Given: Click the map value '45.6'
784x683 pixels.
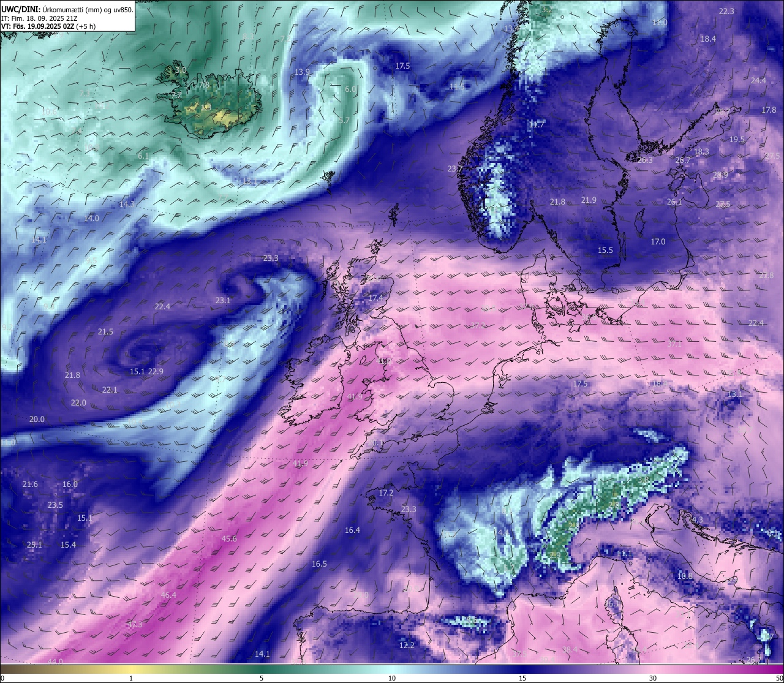Looking at the screenshot, I should pos(229,538).
